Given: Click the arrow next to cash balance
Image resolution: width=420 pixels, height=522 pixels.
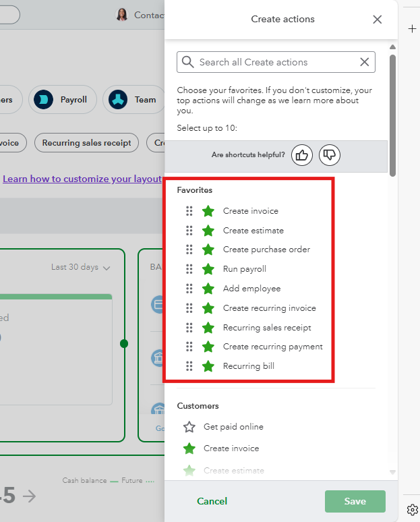Looking at the screenshot, I should pyautogui.click(x=29, y=496).
